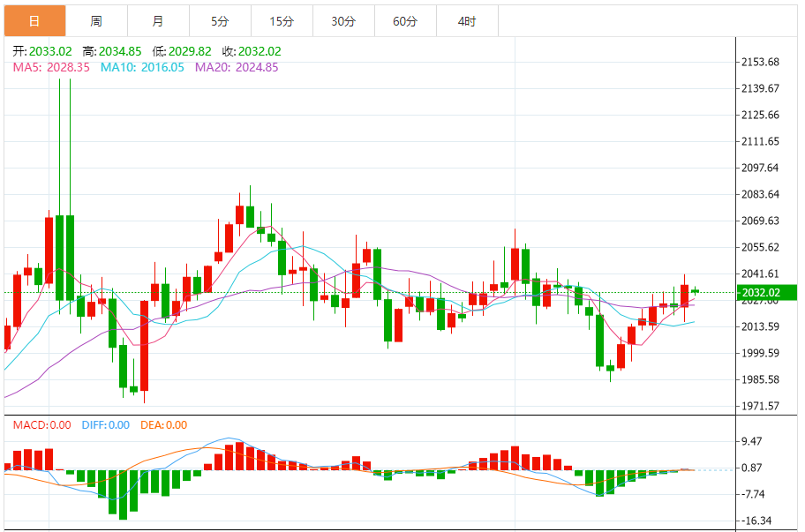Click the 2055.62 price axis label
The height and width of the screenshot is (532, 805).
pos(760,247)
